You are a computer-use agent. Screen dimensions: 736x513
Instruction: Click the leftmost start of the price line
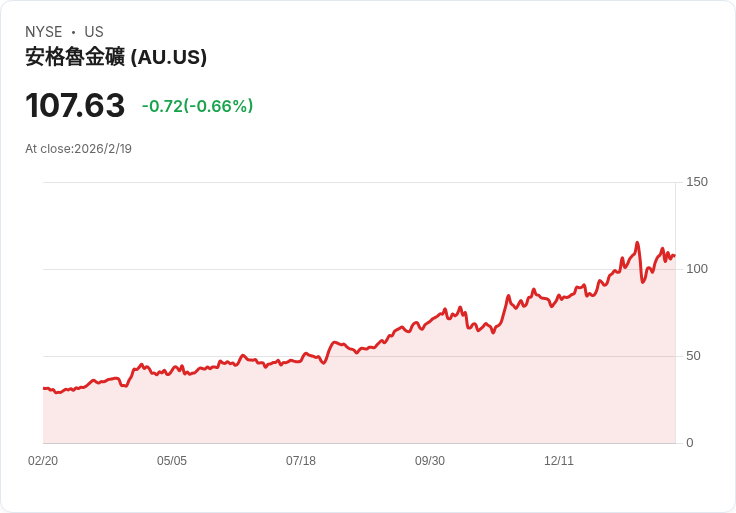pos(44,388)
